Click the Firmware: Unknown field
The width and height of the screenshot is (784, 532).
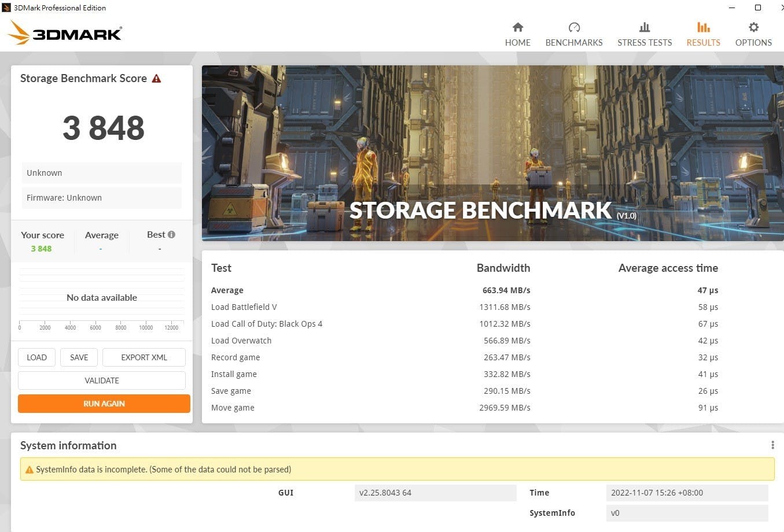[x=102, y=198]
